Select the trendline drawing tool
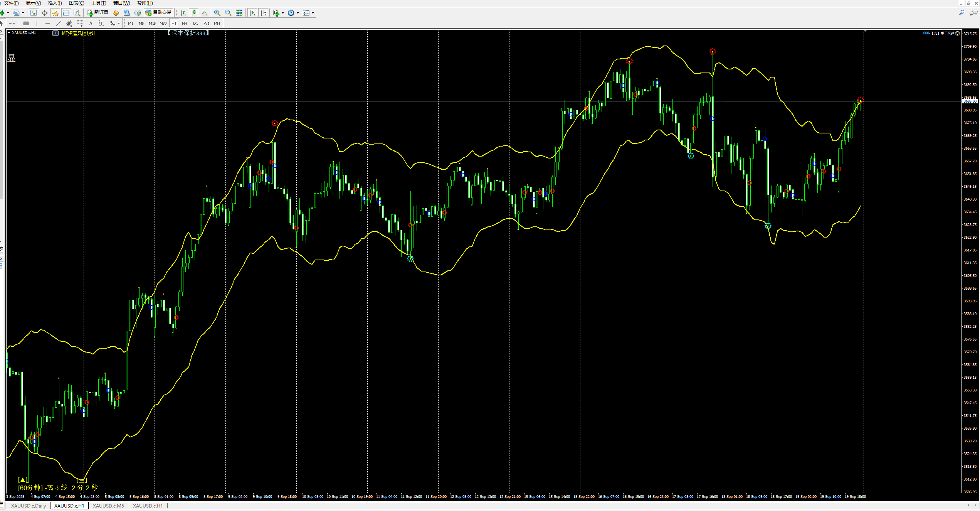This screenshot has height=511, width=980. click(x=59, y=23)
